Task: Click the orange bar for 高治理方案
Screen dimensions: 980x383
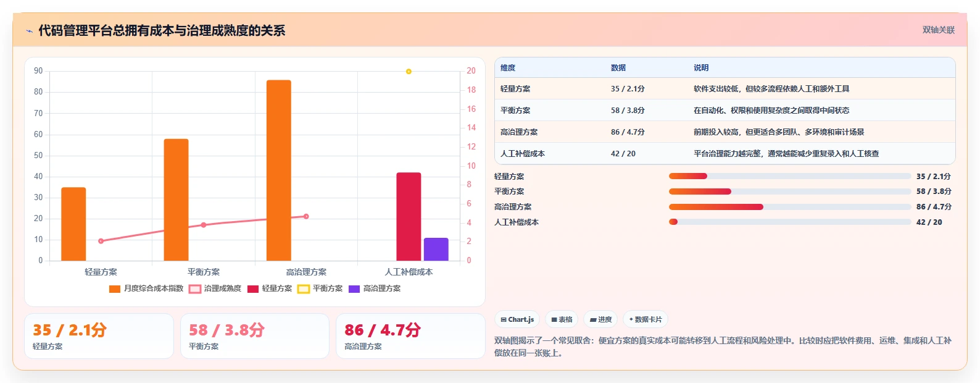Action: click(x=279, y=170)
